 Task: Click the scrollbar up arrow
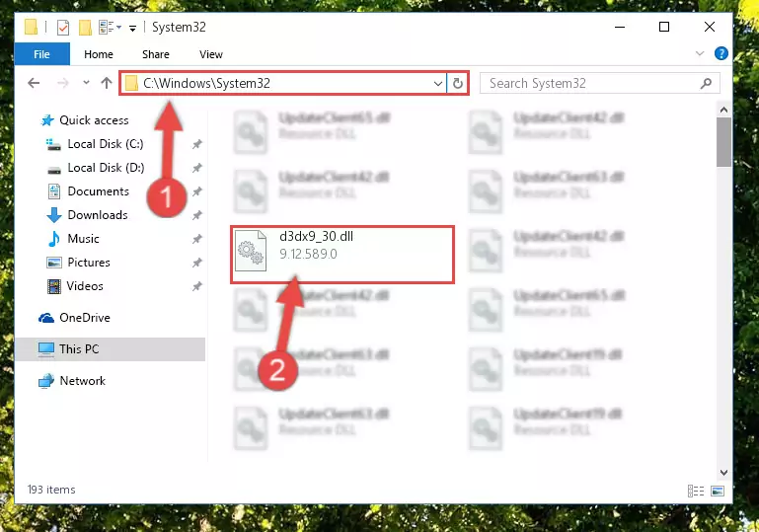tap(723, 110)
